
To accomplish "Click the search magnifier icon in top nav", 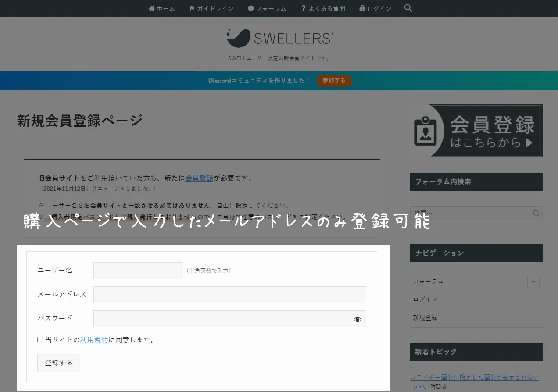I will coord(408,8).
